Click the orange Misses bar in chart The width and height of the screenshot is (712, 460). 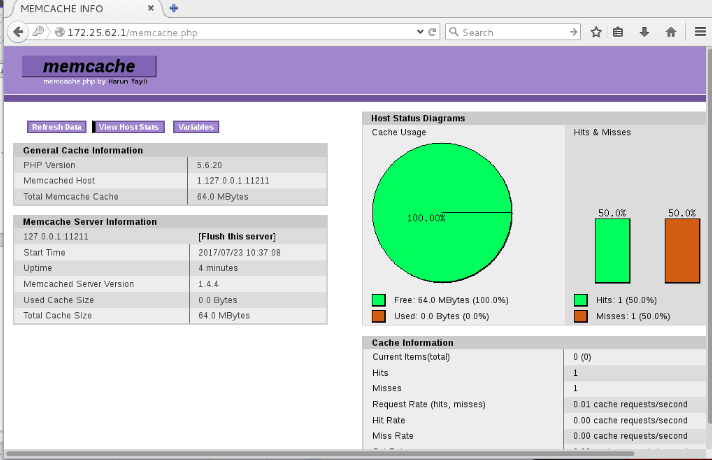coord(682,251)
